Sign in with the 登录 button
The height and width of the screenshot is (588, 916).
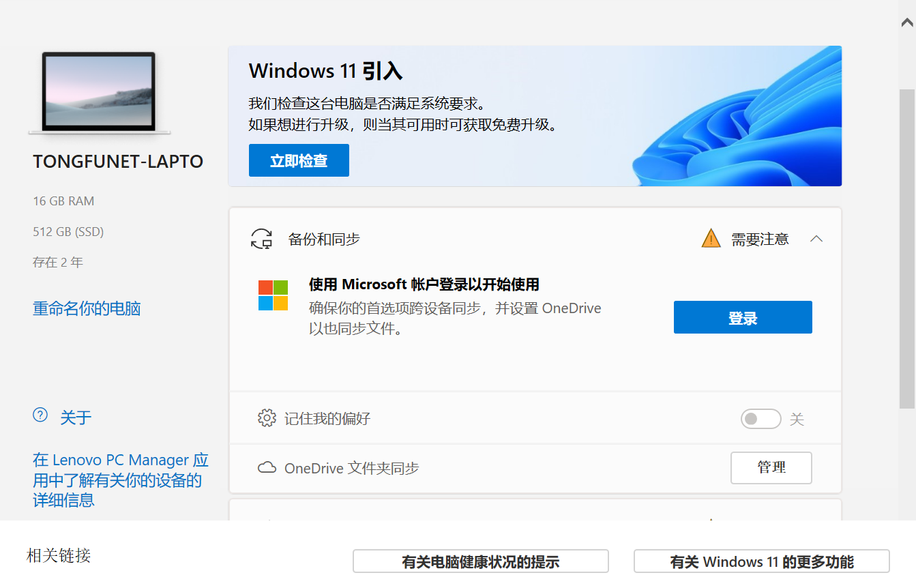pos(743,317)
